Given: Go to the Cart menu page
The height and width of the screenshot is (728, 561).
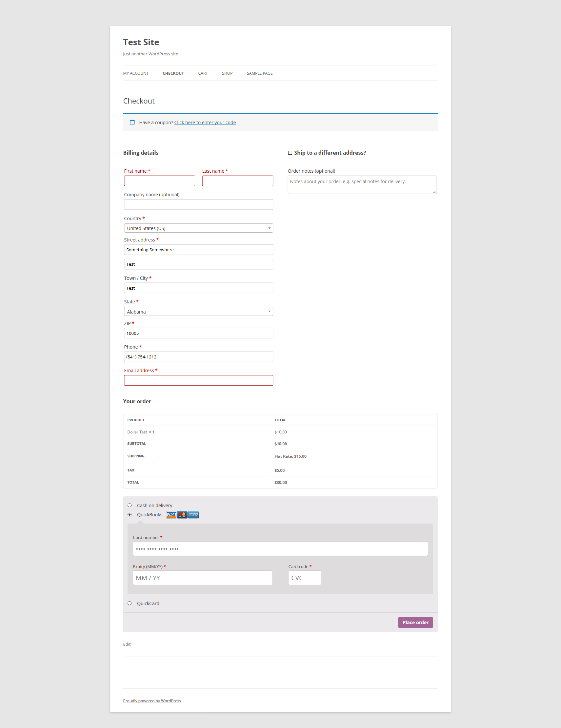Looking at the screenshot, I should (x=203, y=73).
